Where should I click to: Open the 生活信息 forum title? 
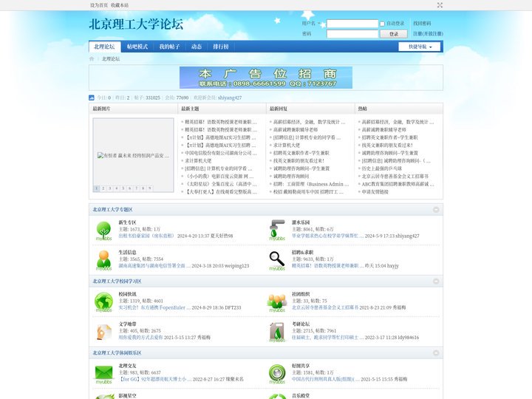coord(127,253)
